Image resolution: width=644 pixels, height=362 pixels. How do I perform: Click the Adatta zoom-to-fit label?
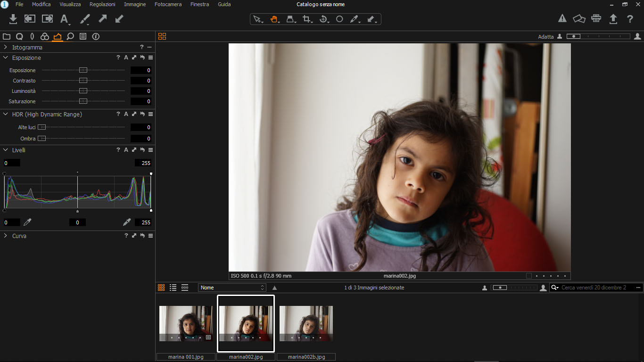(x=545, y=37)
